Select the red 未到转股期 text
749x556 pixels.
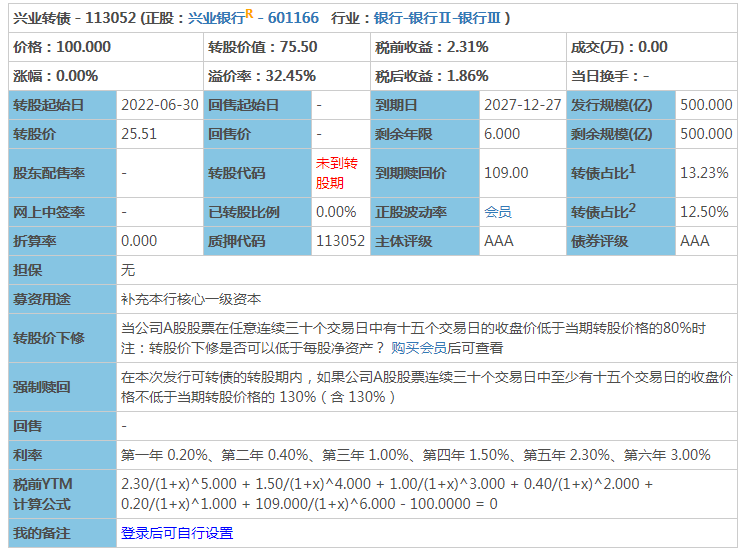point(337,173)
